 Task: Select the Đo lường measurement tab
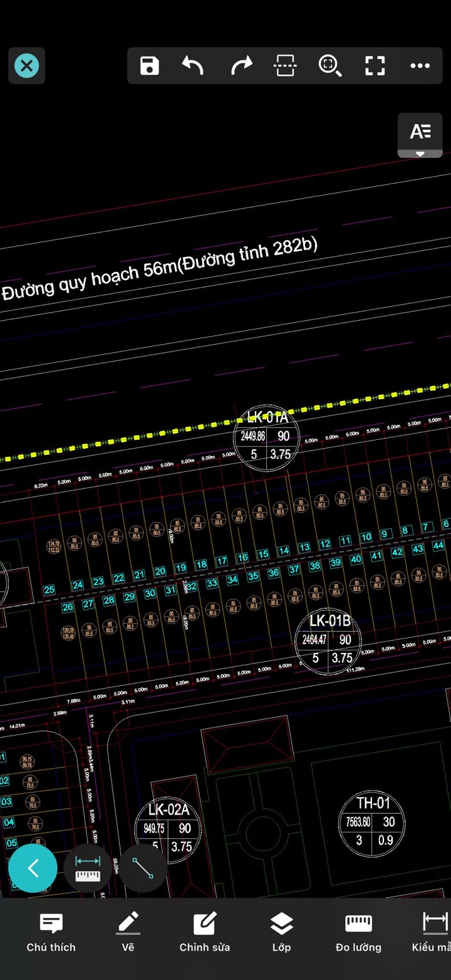pyautogui.click(x=358, y=932)
